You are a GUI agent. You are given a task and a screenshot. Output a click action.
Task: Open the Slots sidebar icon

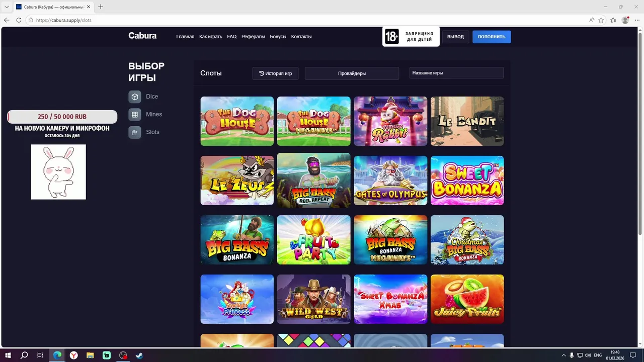[134, 132]
